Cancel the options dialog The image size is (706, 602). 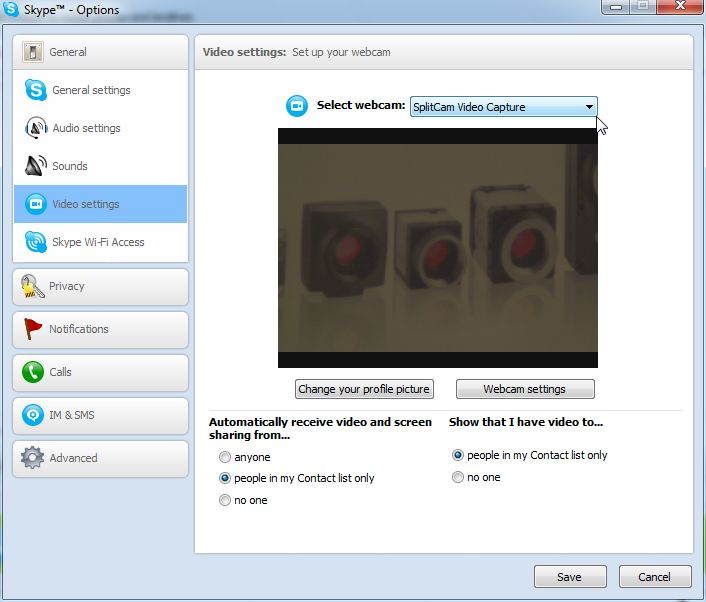click(655, 577)
